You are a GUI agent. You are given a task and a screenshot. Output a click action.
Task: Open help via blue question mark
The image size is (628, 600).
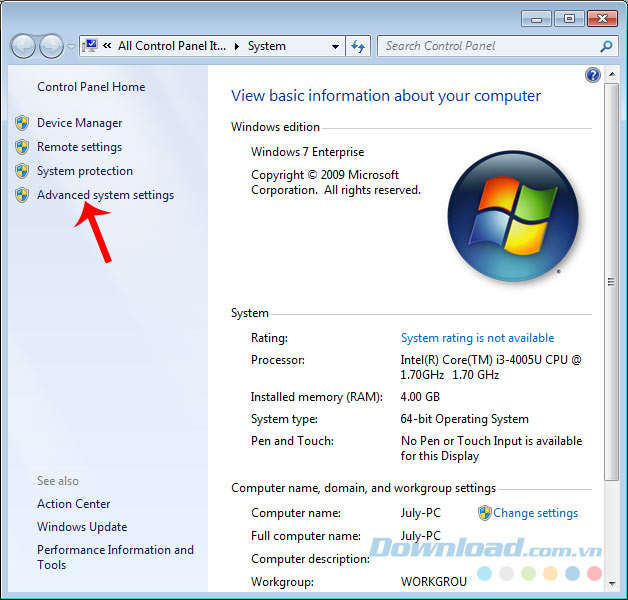point(593,75)
